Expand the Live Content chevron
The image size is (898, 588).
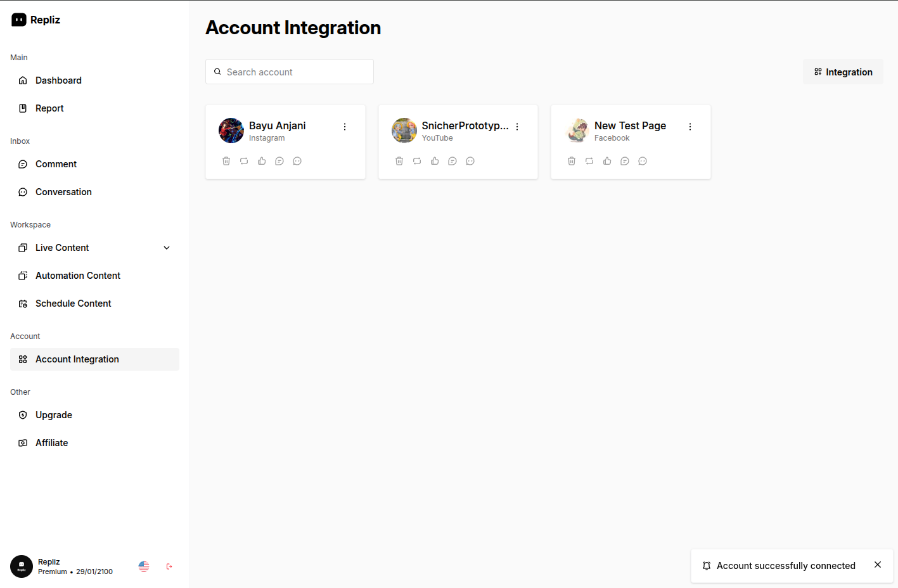click(x=167, y=248)
